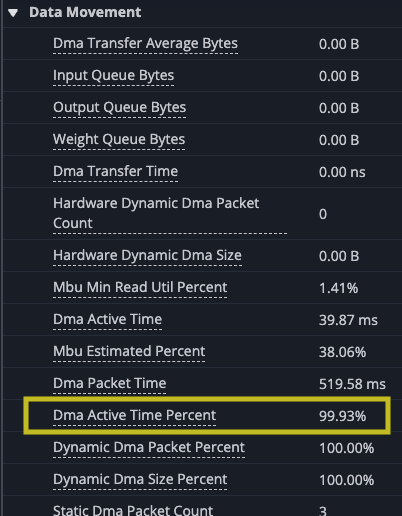Screen dimensions: 402x516
Task: Select the Dma Transfer Time label
Action: coord(115,171)
